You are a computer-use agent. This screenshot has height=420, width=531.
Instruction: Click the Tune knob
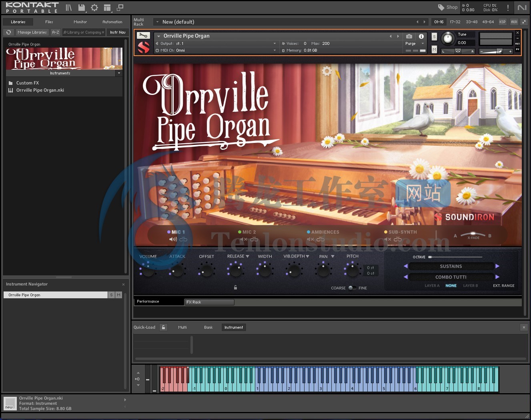(448, 39)
